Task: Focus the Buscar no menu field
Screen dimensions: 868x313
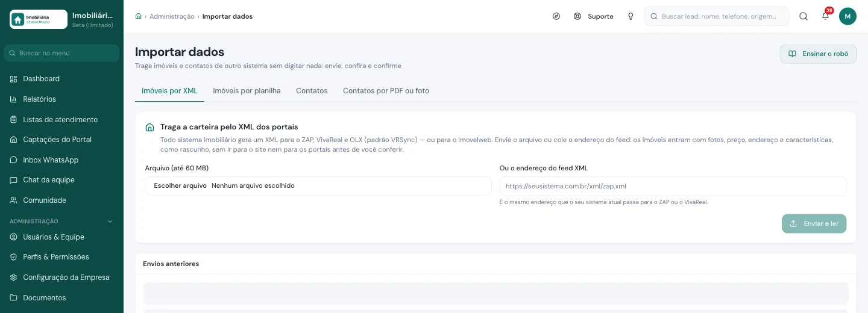Action: pyautogui.click(x=61, y=53)
